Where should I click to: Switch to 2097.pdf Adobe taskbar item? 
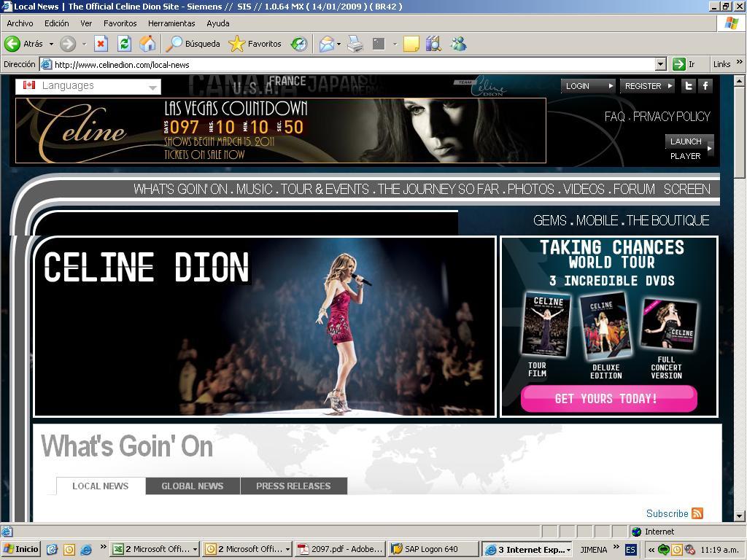click(341, 549)
